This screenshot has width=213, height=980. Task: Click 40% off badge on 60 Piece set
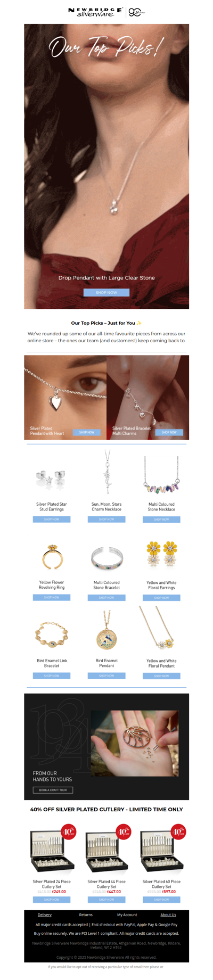click(178, 831)
